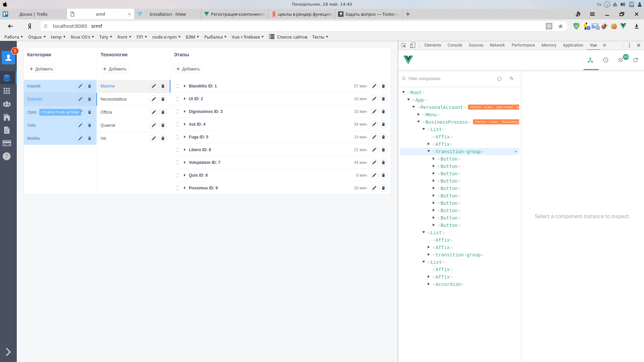This screenshot has width=644, height=362.
Task: Open the credit card icon in sidebar
Action: tap(7, 143)
